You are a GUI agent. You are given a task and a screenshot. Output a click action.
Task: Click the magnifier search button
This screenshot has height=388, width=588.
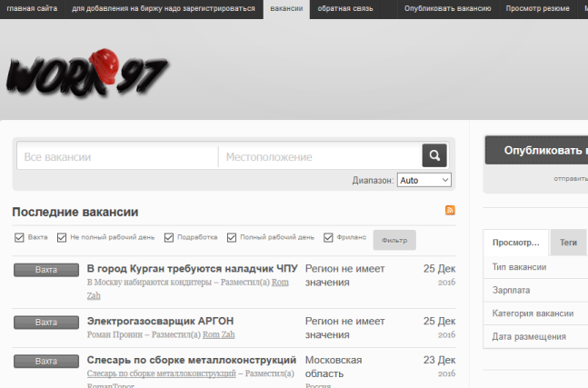click(x=434, y=155)
